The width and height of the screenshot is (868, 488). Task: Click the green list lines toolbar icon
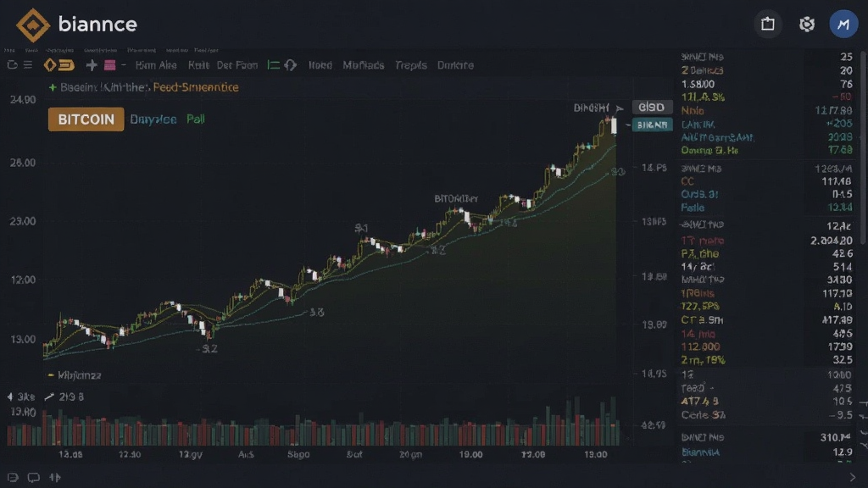click(x=274, y=65)
